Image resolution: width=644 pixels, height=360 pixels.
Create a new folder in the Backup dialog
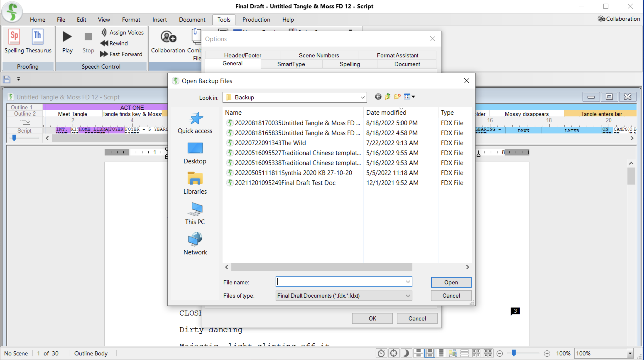(397, 97)
